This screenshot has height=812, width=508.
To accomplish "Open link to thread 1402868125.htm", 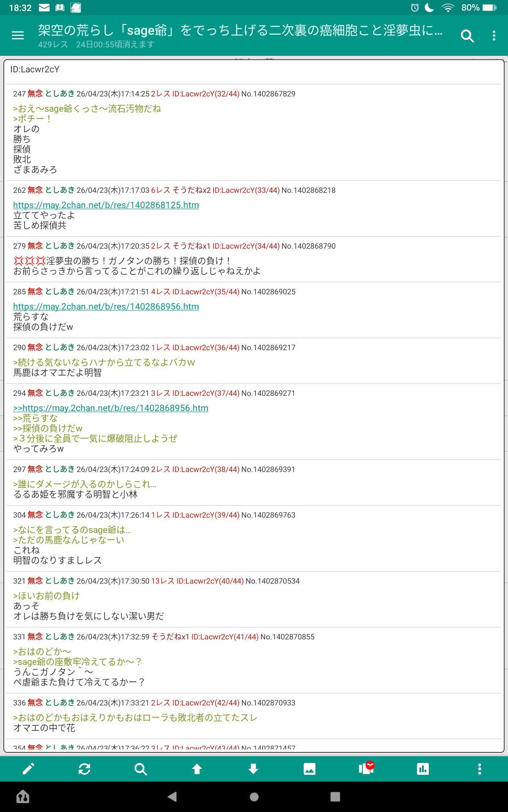I will (106, 205).
